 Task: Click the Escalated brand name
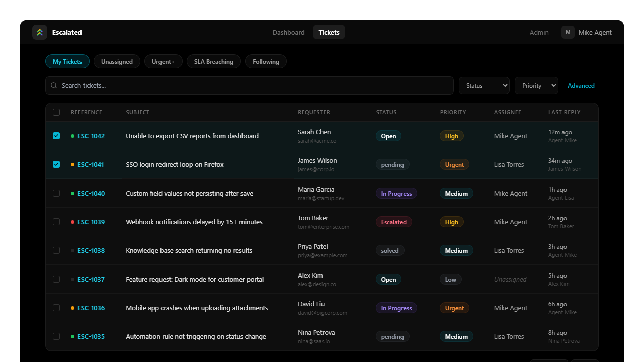(67, 32)
